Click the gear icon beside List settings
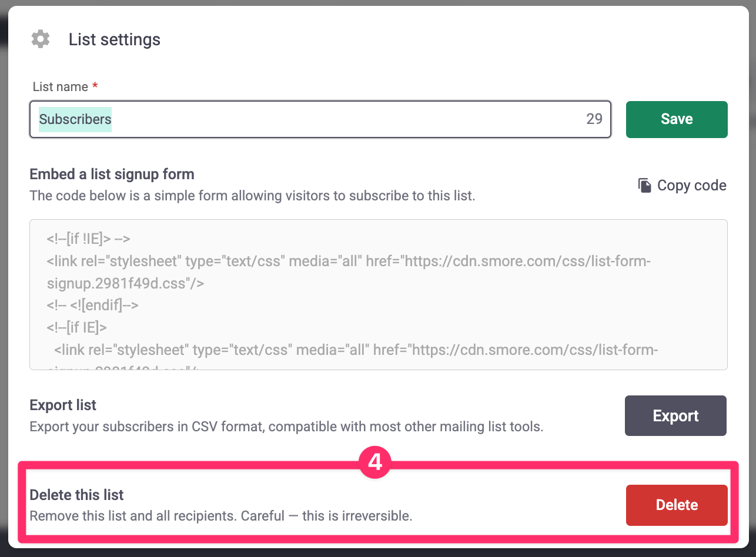756x557 pixels. click(x=41, y=39)
